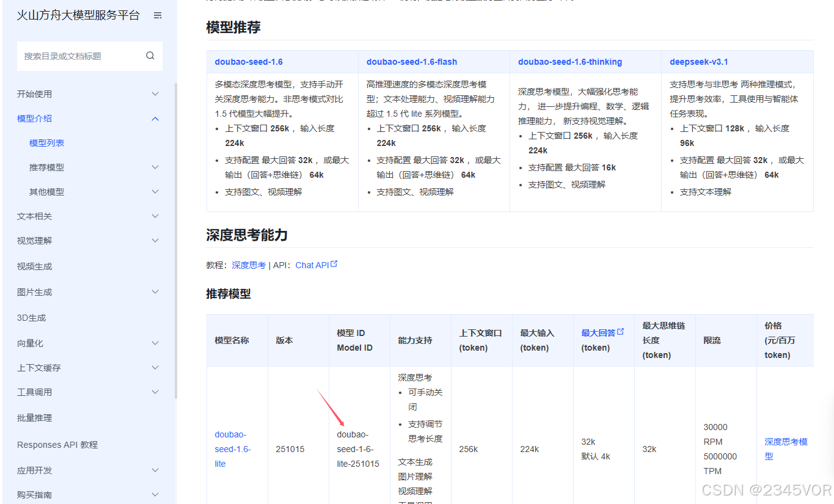Open external link icon beside Chat API
Screen dimensions: 834x504
[x=334, y=264]
